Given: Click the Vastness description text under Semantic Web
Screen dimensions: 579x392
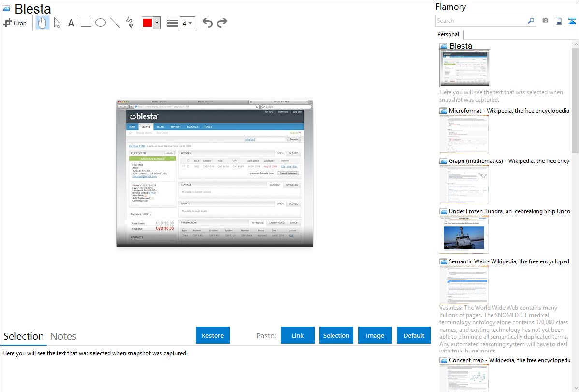Looking at the screenshot, I should [504, 329].
